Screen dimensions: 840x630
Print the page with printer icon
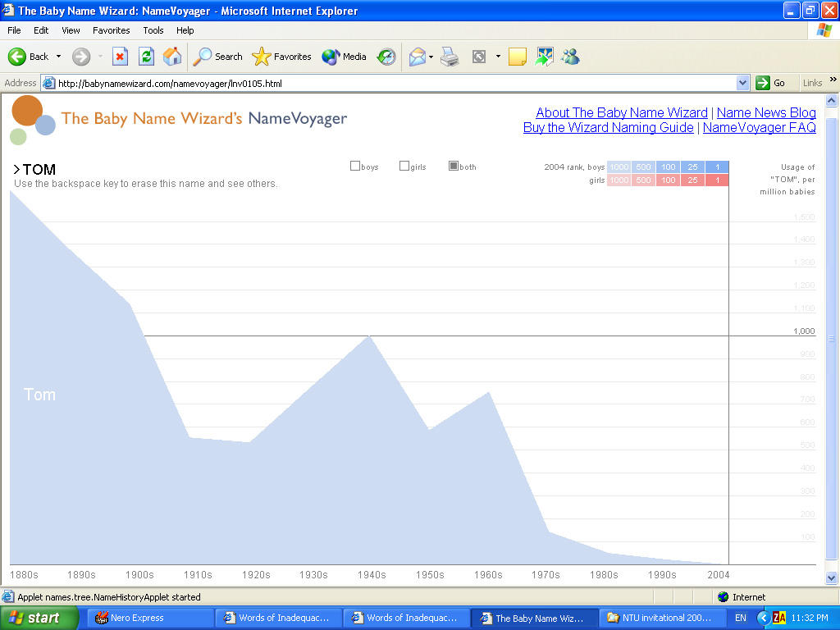pos(450,57)
